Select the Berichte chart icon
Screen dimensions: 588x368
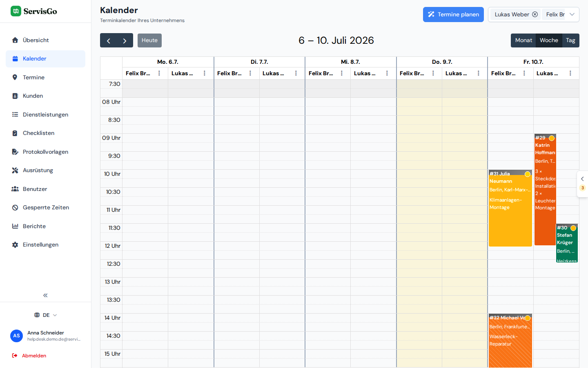pos(15,226)
